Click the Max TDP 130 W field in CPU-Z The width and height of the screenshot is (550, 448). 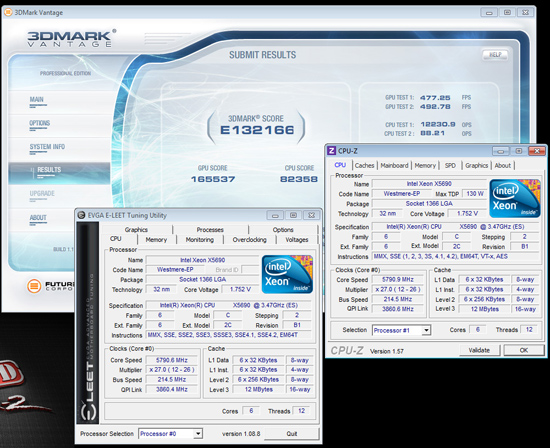(475, 194)
